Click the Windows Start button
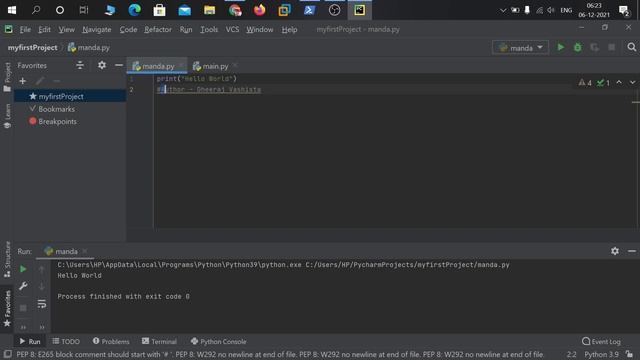The image size is (640, 360). (12, 10)
